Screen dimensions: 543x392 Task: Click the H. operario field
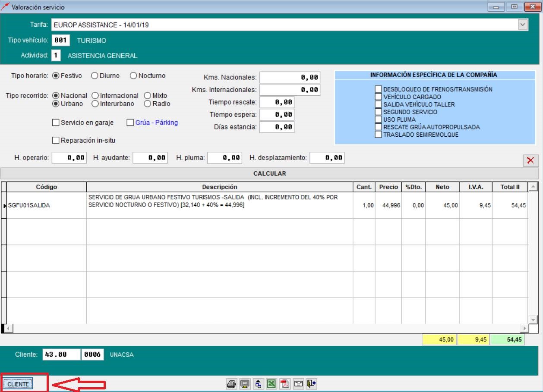click(69, 158)
